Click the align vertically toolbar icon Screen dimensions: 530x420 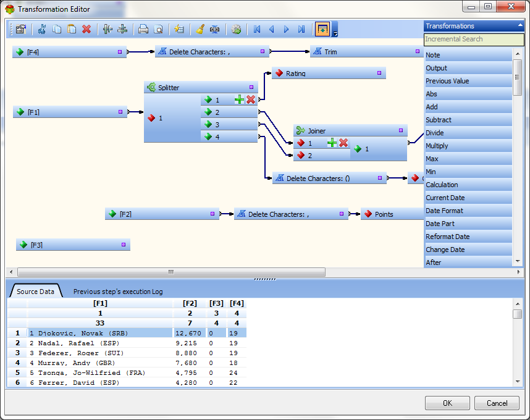107,30
